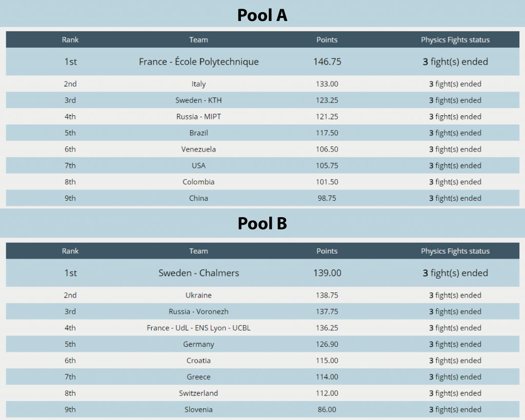Click Russia - Voronezh team name
Viewport: 525px width, 420px height.
point(198,311)
